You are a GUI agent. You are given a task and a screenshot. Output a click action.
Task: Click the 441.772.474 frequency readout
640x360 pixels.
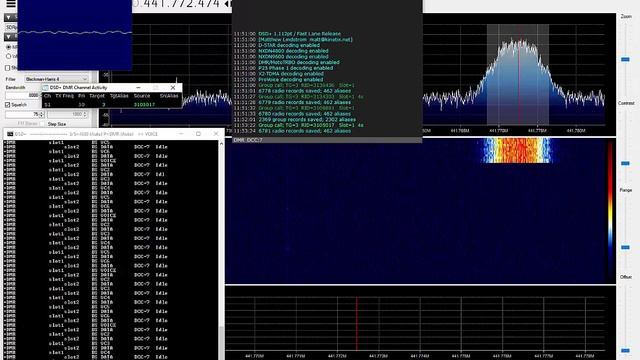tap(182, 4)
